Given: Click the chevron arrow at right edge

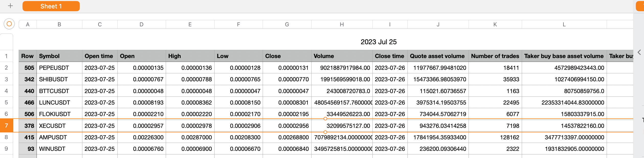Looking at the screenshot, I should (639, 52).
